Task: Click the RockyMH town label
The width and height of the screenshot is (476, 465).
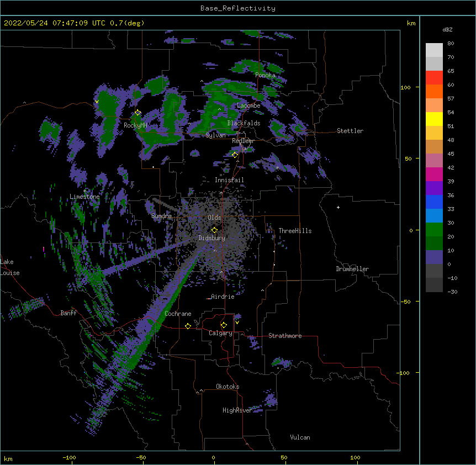Action: click(135, 125)
